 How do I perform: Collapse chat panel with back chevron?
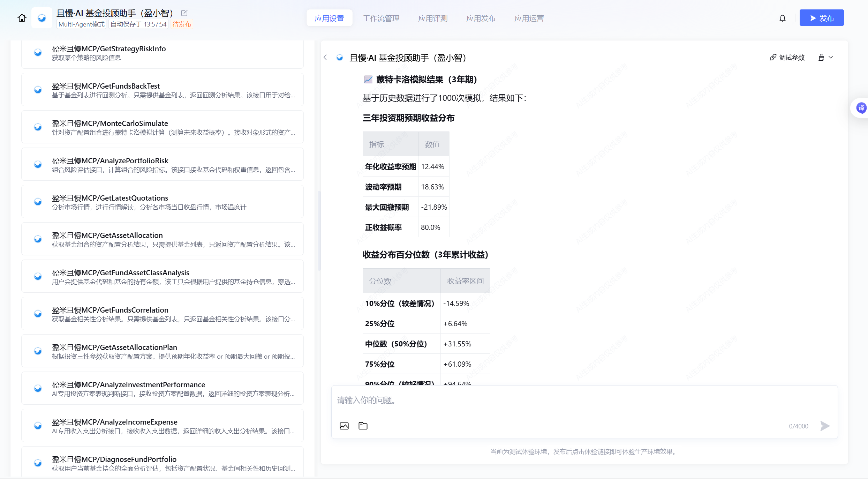click(x=325, y=58)
